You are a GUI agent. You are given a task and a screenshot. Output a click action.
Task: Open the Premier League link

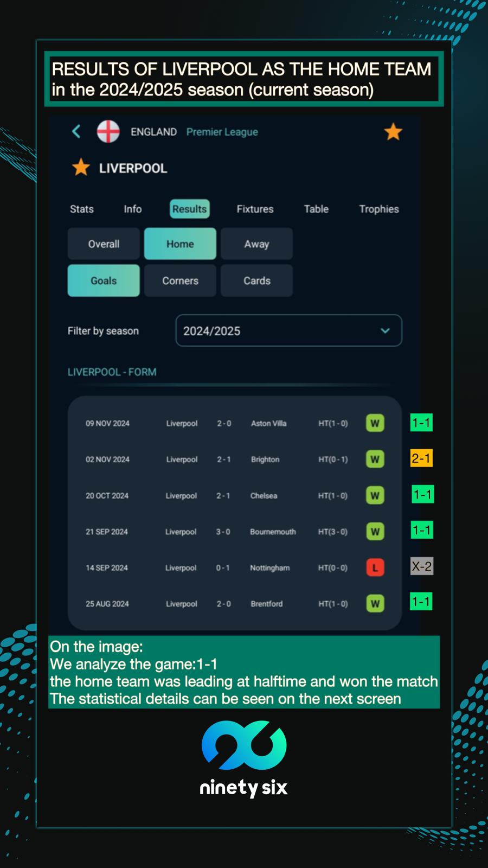click(x=222, y=132)
